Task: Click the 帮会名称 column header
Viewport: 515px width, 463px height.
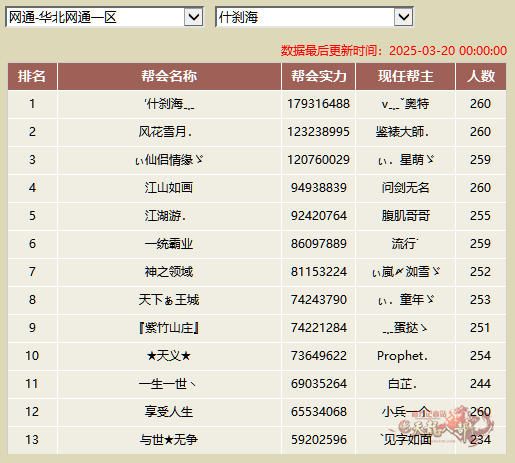Action: pyautogui.click(x=169, y=76)
